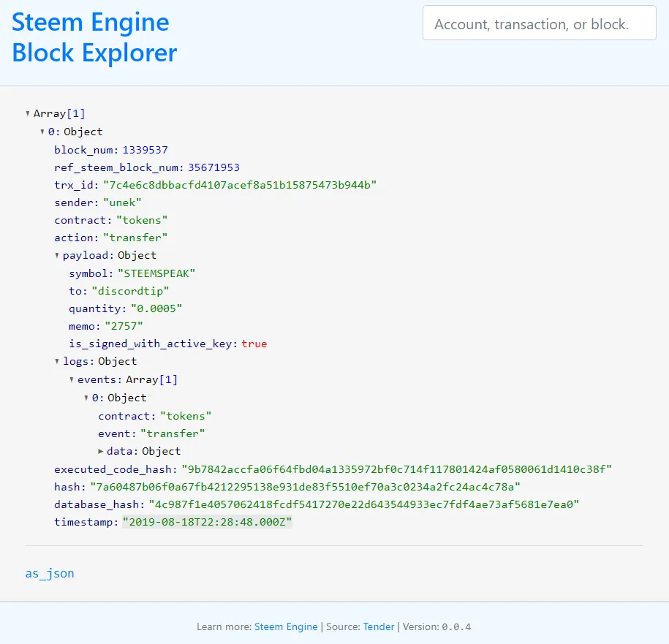669x644 pixels.
Task: Click the is_signed_with_active_key key label
Action: click(x=153, y=344)
